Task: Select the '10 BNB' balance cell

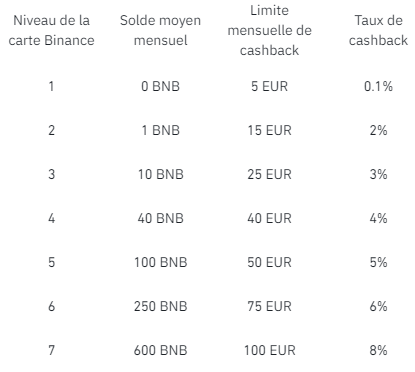Action: [160, 174]
